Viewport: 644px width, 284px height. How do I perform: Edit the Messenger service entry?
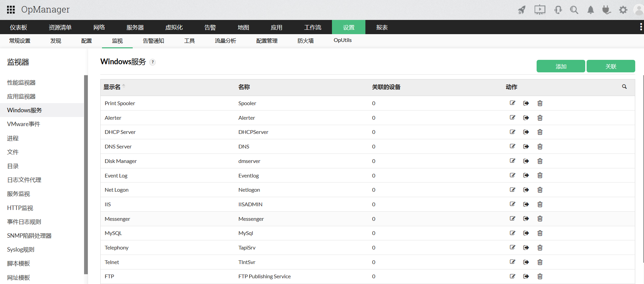512,218
